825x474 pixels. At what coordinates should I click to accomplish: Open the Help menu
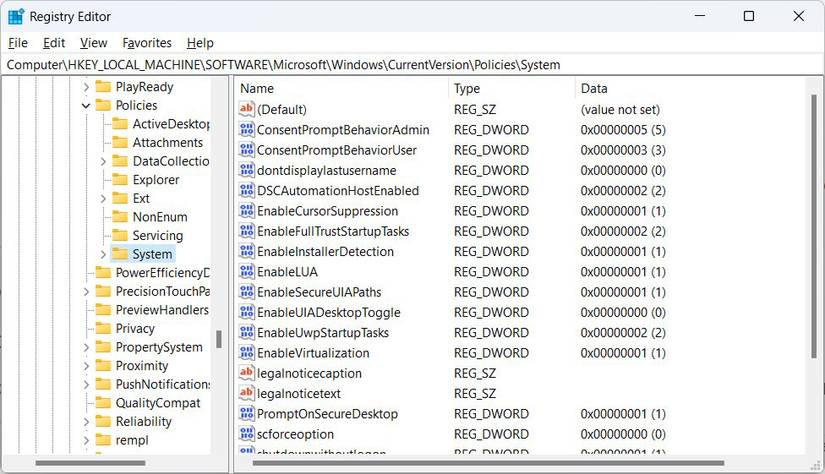[x=200, y=43]
